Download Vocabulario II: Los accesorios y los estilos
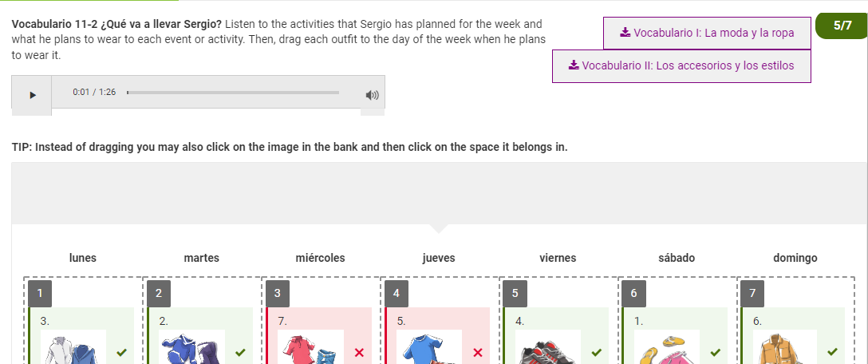 (681, 66)
